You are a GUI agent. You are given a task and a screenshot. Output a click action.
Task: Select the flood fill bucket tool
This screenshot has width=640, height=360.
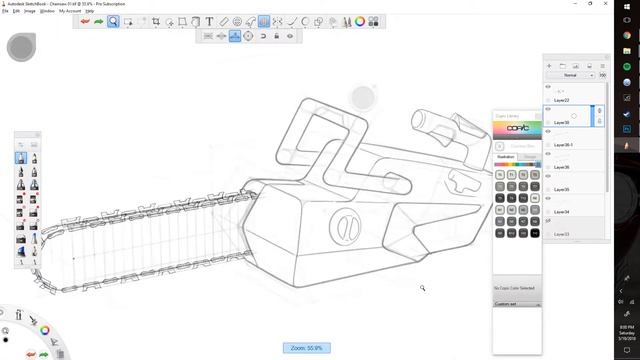click(196, 22)
